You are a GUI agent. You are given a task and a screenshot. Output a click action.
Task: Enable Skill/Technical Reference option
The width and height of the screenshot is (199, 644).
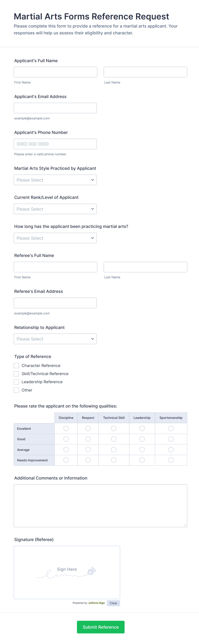coord(16,374)
